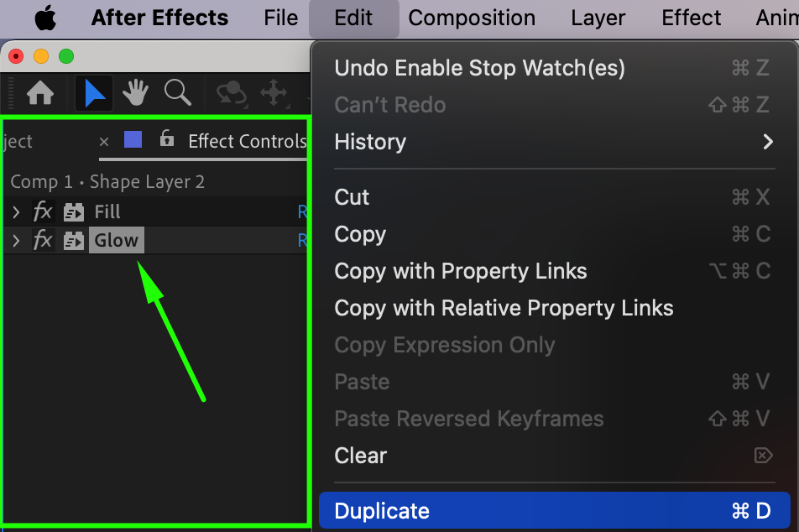
Task: Toggle the Effect Controls panel lock
Action: pyautogui.click(x=167, y=138)
